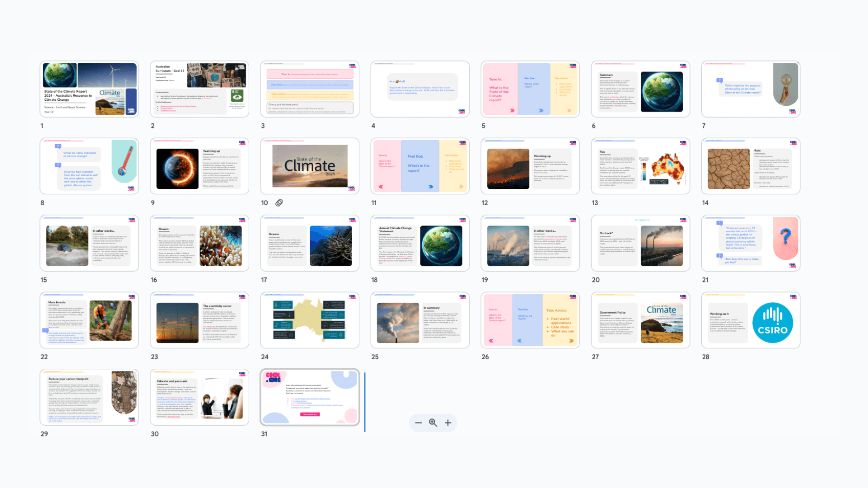Screen dimensions: 868x488
Task: Select slide 24 yellow Australia map infographic
Action: [310, 320]
